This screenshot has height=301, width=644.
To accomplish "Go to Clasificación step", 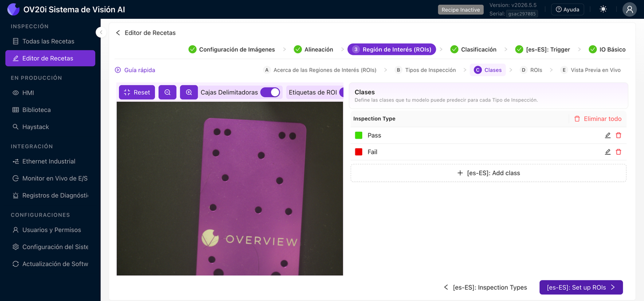I will [x=473, y=49].
